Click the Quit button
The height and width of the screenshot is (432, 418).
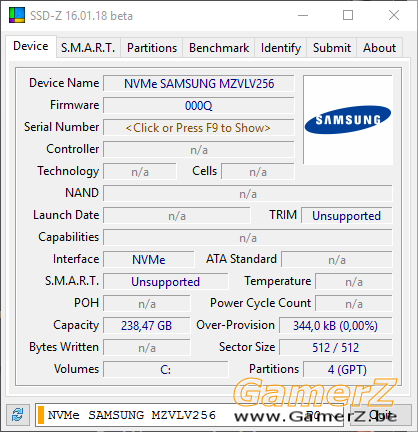pyautogui.click(x=380, y=415)
